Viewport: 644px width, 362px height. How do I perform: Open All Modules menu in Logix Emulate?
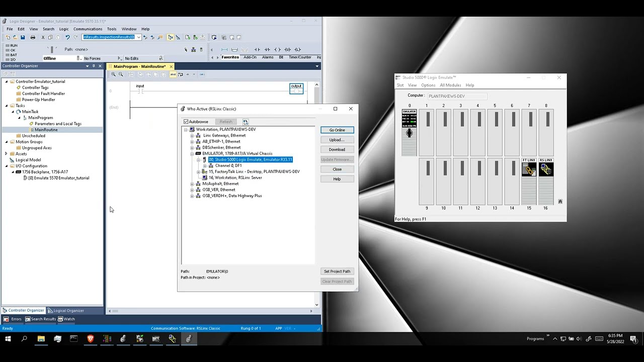pyautogui.click(x=450, y=85)
